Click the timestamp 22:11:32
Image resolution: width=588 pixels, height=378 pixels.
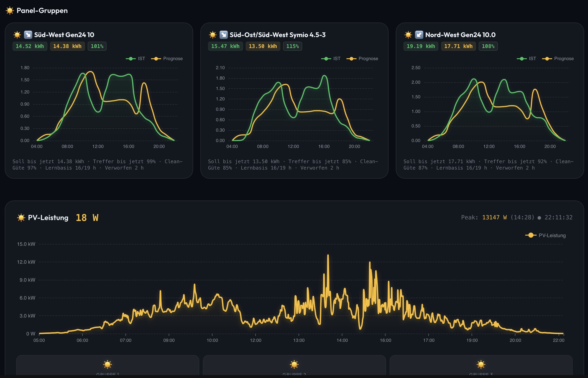click(559, 218)
